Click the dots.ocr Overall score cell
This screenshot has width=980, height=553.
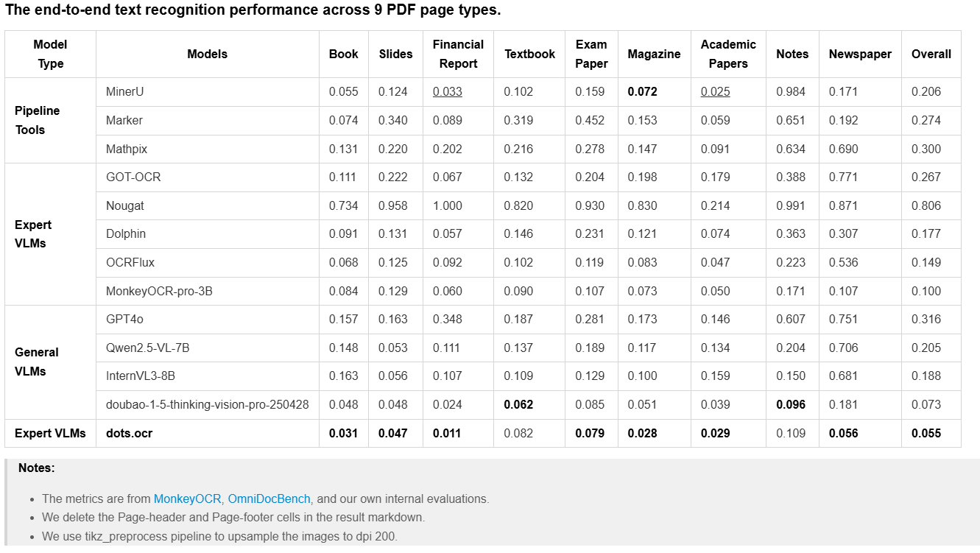[x=926, y=433]
